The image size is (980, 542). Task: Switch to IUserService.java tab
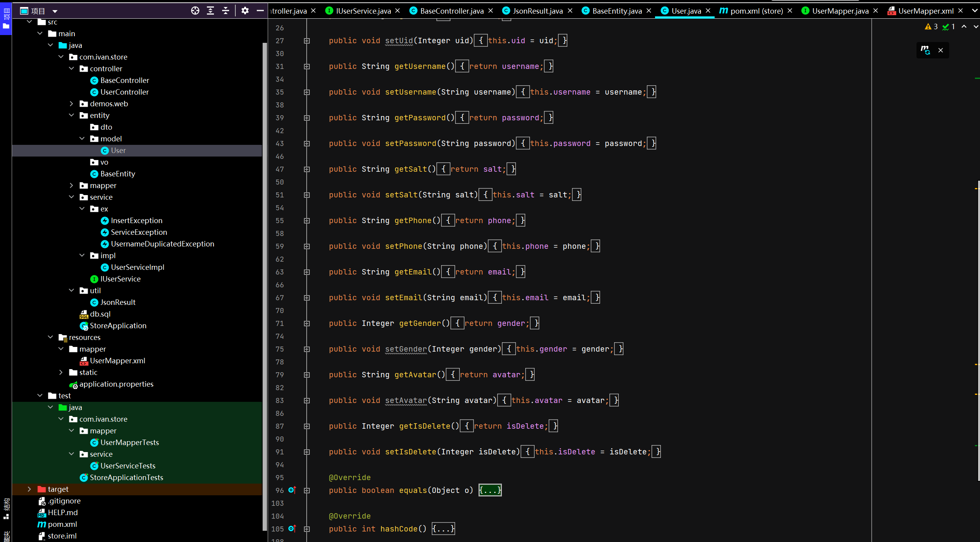pos(363,11)
